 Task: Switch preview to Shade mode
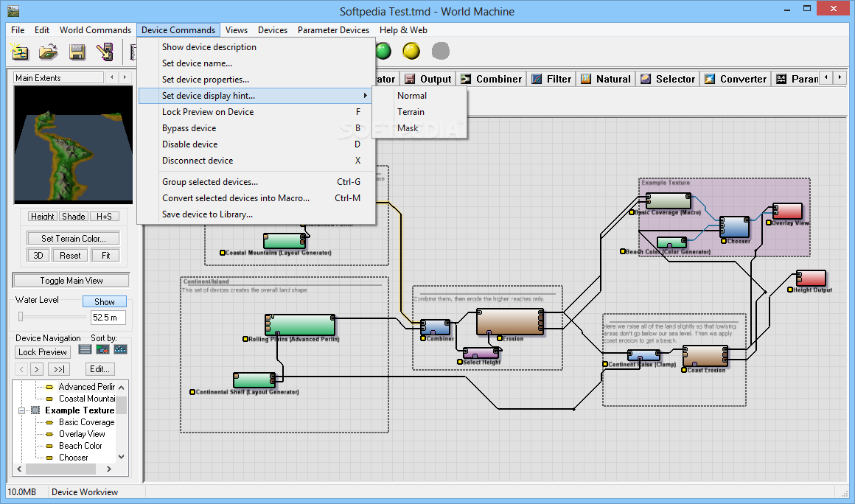[x=73, y=217]
